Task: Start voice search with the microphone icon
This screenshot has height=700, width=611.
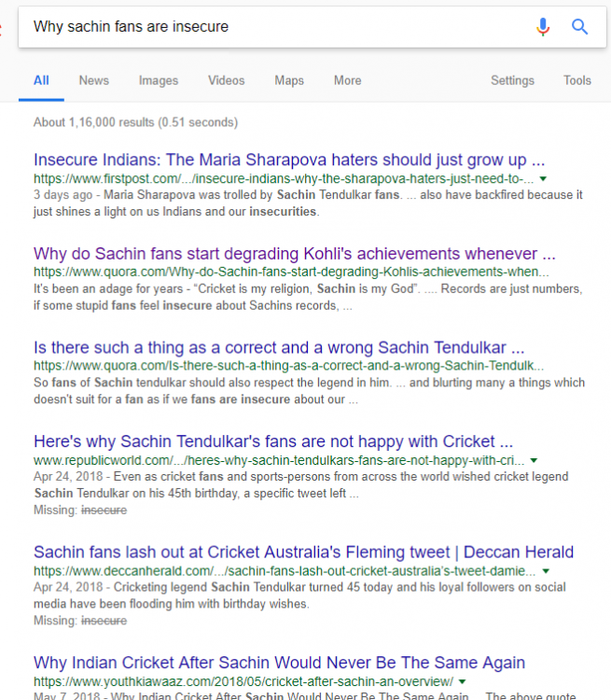Action: coord(543,27)
